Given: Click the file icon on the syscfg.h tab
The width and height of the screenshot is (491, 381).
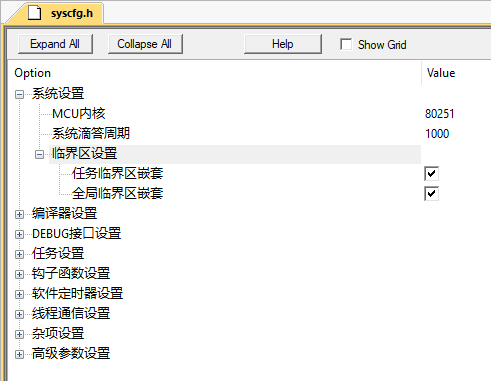Looking at the screenshot, I should tap(34, 13).
